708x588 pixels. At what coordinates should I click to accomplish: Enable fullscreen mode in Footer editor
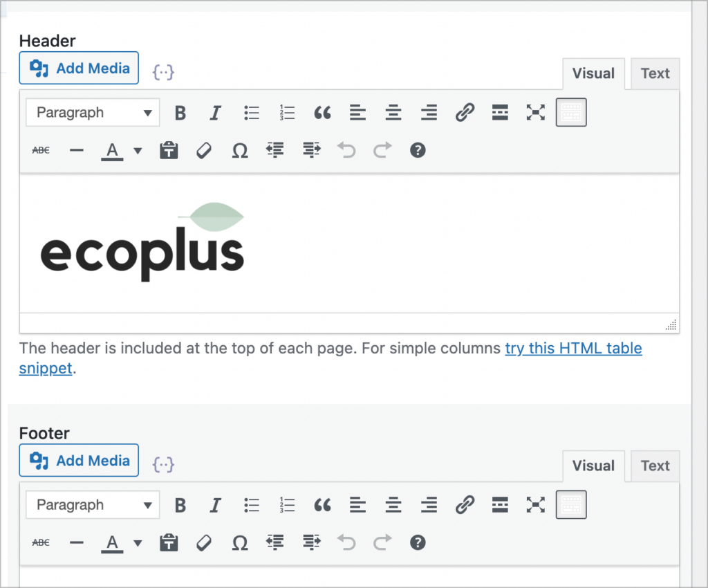pyautogui.click(x=536, y=506)
